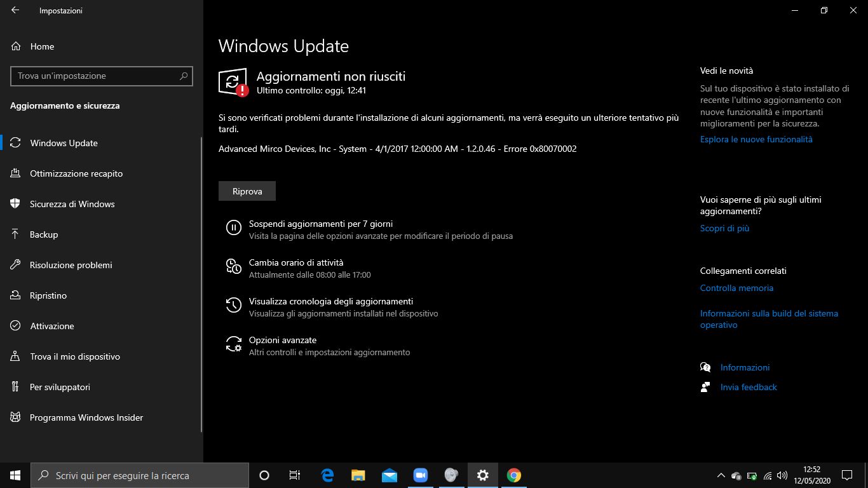Image resolution: width=868 pixels, height=488 pixels.
Task: Open Scopri di più link
Action: click(x=725, y=228)
